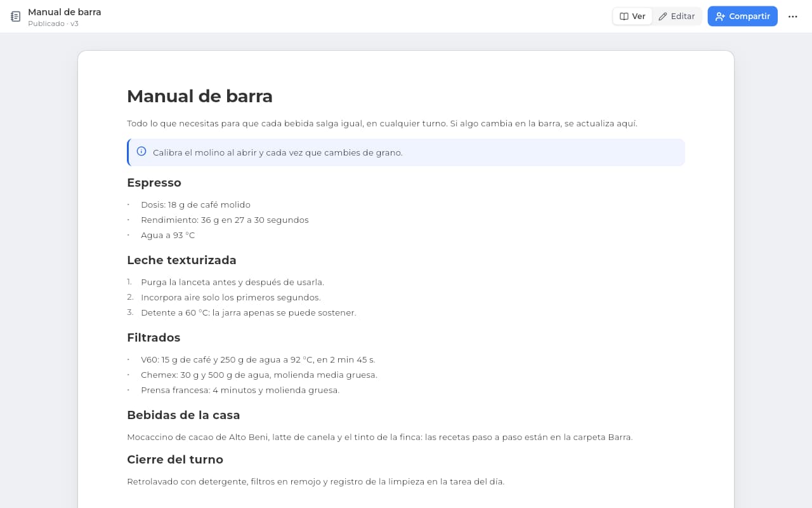
Task: Click the line Dosis: 18 g de café molido
Action: (x=195, y=204)
